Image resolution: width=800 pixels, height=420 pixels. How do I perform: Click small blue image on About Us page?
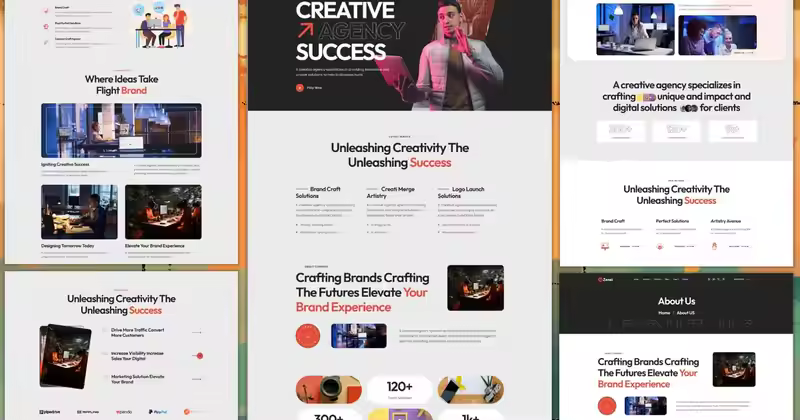tap(645, 406)
